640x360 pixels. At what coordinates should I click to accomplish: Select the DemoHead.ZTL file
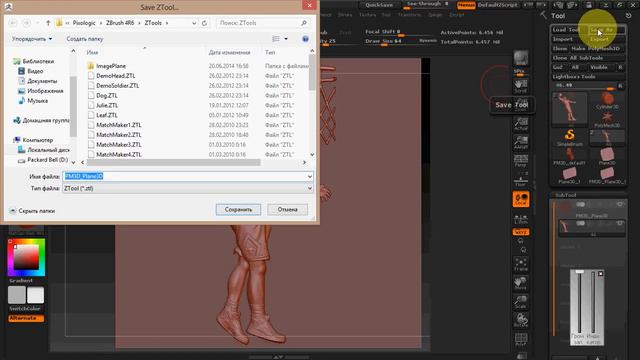tap(116, 76)
